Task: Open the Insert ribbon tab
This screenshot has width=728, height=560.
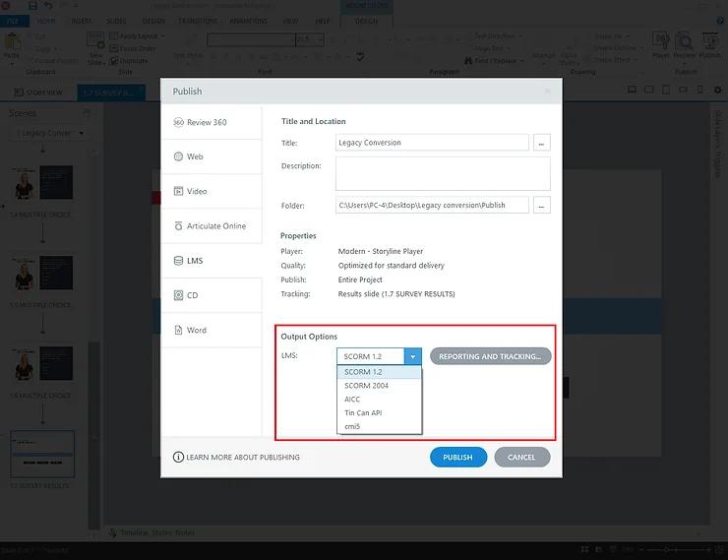Action: pos(82,21)
